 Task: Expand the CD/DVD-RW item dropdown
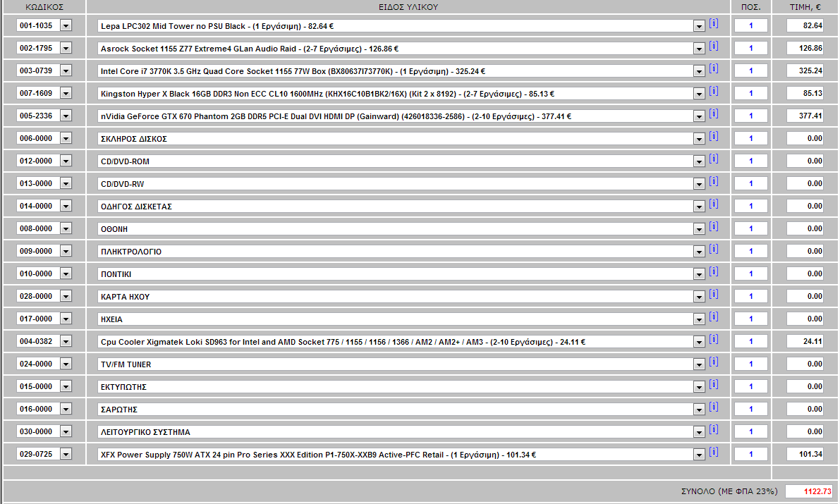(698, 184)
